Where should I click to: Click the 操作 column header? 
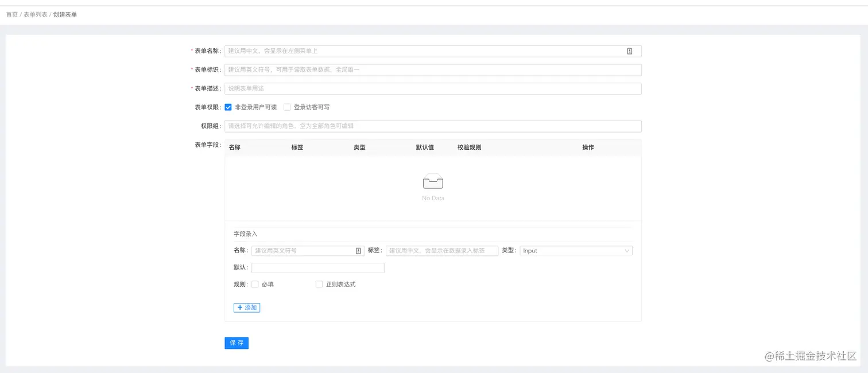tap(588, 147)
